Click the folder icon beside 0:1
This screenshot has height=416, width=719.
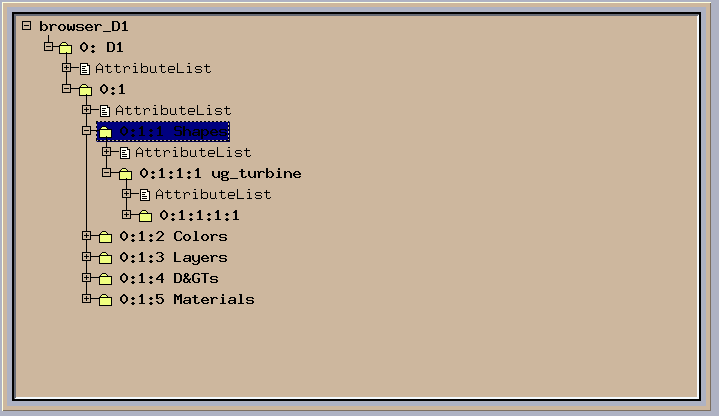click(85, 90)
